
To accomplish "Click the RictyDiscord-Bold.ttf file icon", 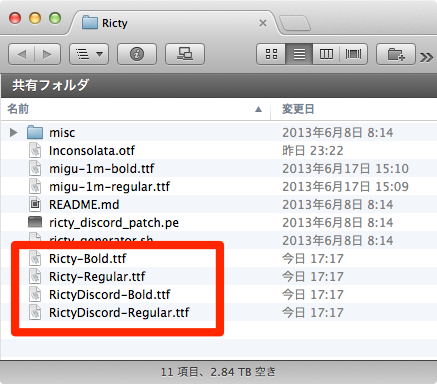I will click(x=35, y=294).
